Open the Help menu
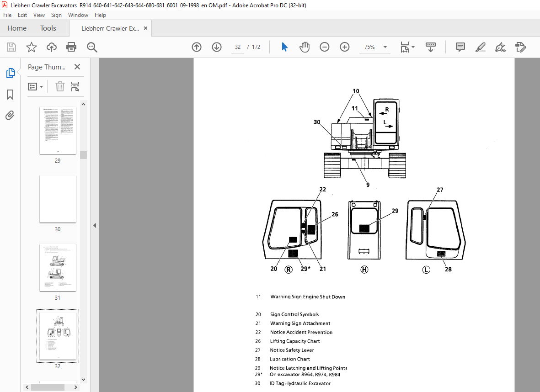Viewport: 540px width, 392px height. pos(100,15)
